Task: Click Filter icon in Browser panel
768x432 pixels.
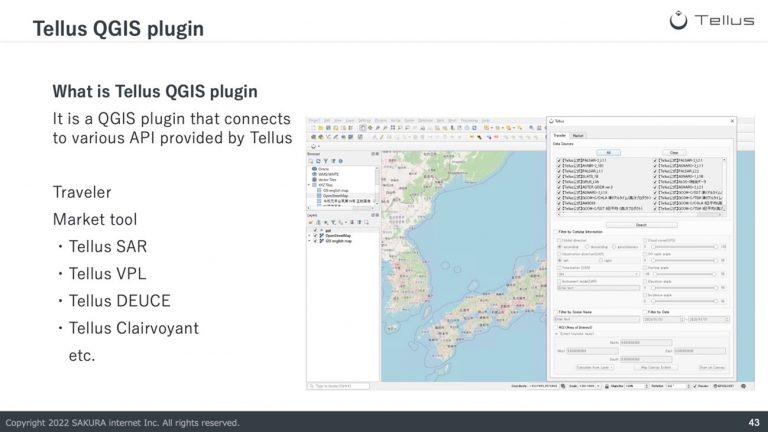Action: (326, 161)
